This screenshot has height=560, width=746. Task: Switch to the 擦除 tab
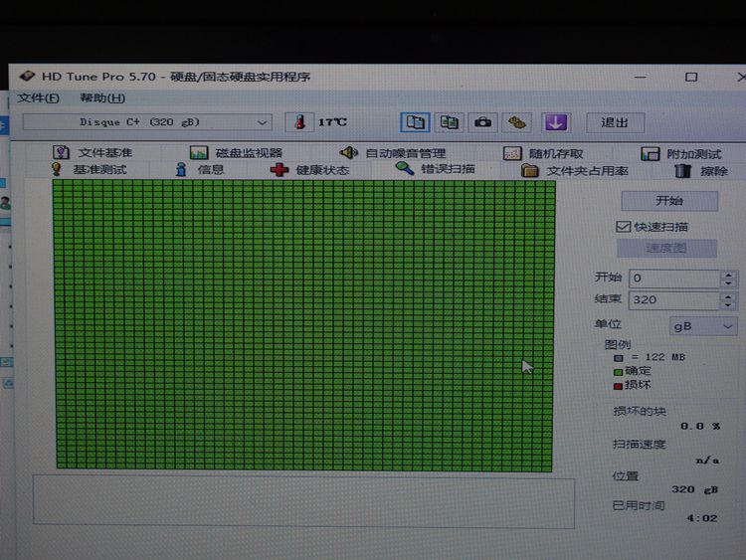click(702, 171)
